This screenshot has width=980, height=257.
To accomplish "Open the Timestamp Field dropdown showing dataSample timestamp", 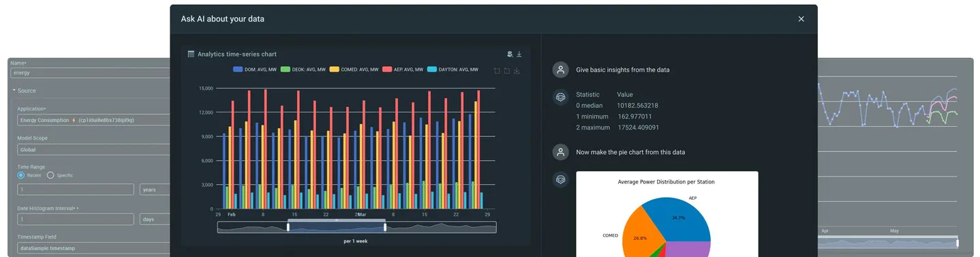I will pyautogui.click(x=93, y=248).
